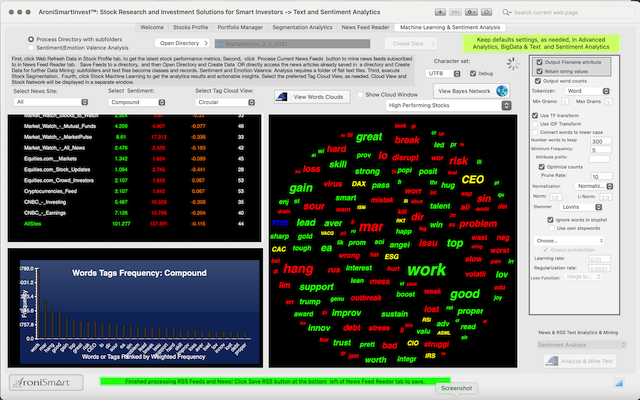Click the Create Data button
640x400 pixels.
(x=411, y=43)
